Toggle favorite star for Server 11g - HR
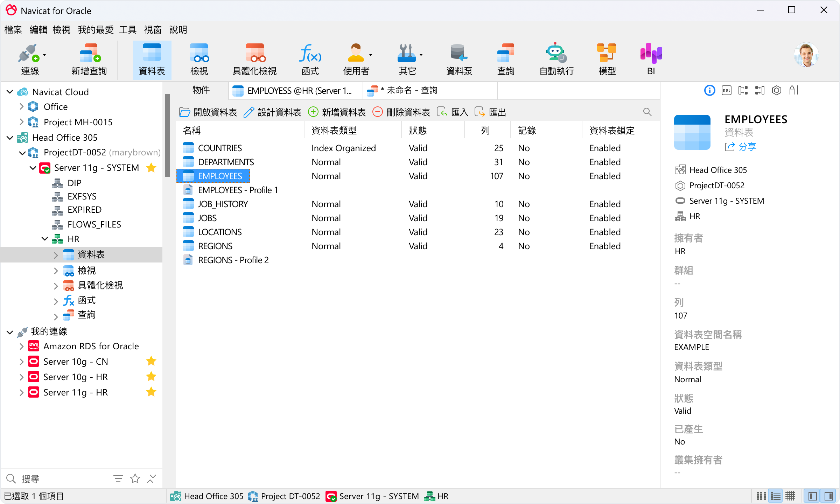The width and height of the screenshot is (840, 504). tap(151, 392)
